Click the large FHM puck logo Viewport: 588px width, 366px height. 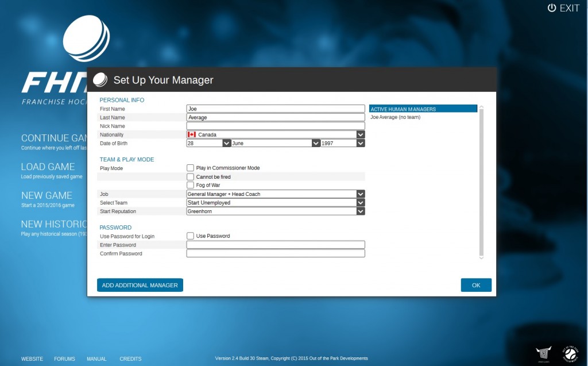tap(86, 38)
